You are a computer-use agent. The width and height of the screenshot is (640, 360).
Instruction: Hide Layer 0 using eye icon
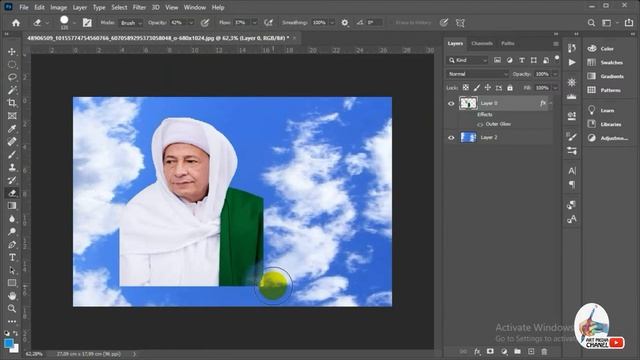pos(451,103)
